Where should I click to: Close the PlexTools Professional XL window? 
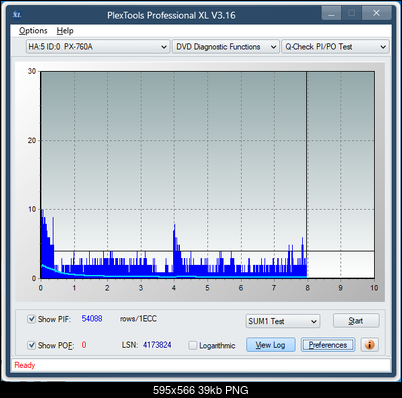376,13
